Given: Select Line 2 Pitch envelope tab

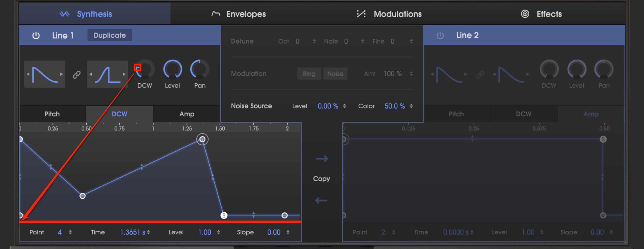Looking at the screenshot, I should pyautogui.click(x=456, y=114).
